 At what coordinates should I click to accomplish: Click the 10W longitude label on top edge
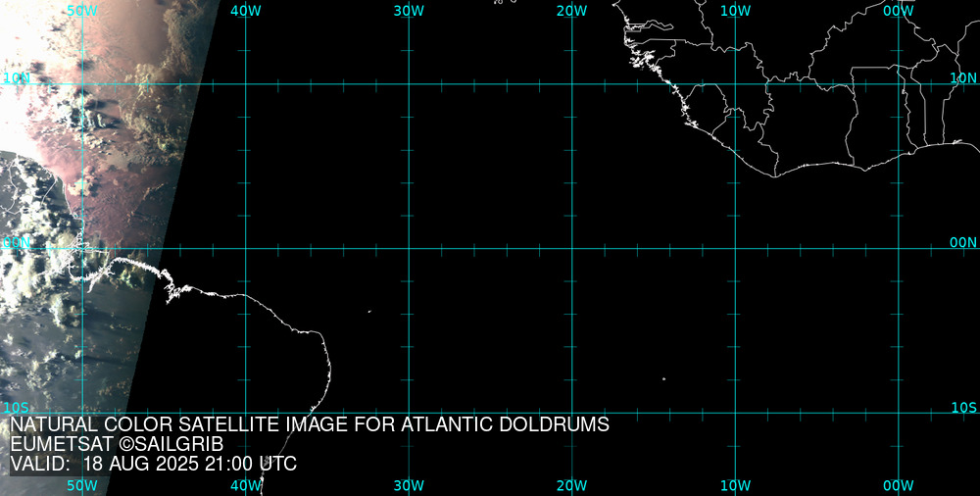735,11
